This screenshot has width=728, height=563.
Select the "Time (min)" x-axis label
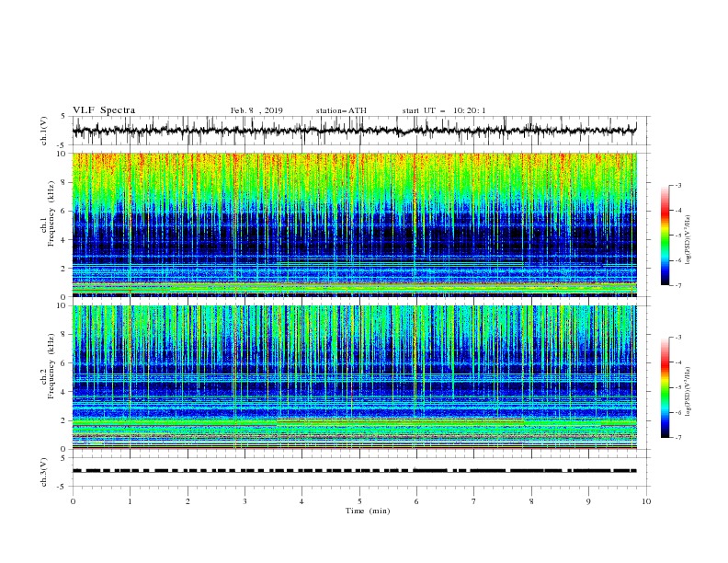368,511
